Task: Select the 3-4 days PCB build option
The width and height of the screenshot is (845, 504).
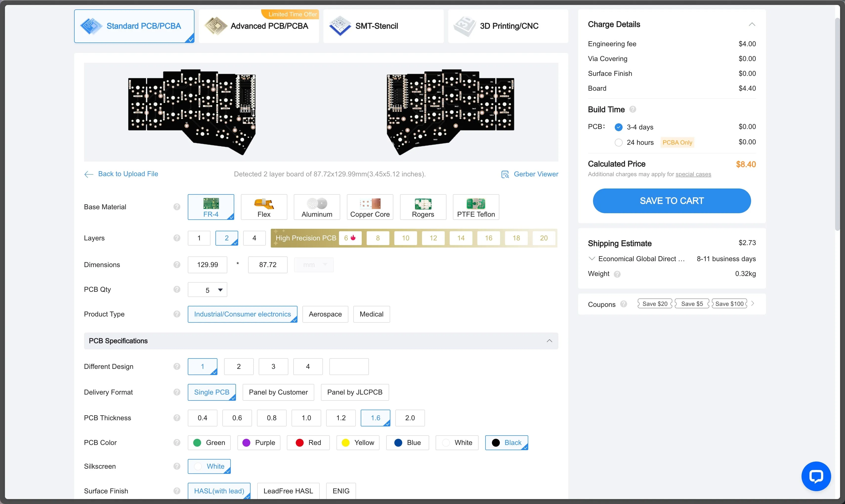Action: click(x=618, y=127)
